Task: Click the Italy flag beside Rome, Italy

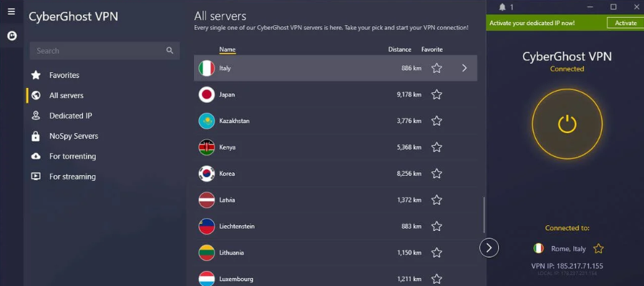Action: (x=538, y=248)
